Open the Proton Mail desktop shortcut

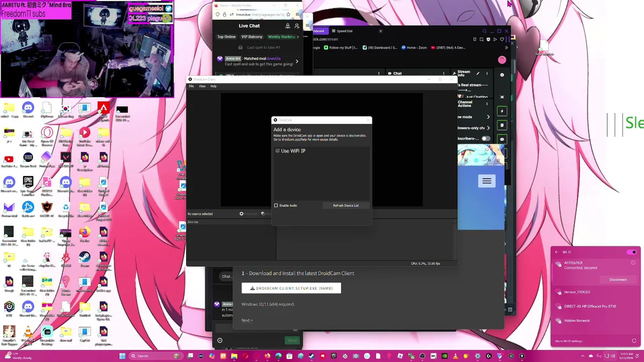click(x=9, y=210)
